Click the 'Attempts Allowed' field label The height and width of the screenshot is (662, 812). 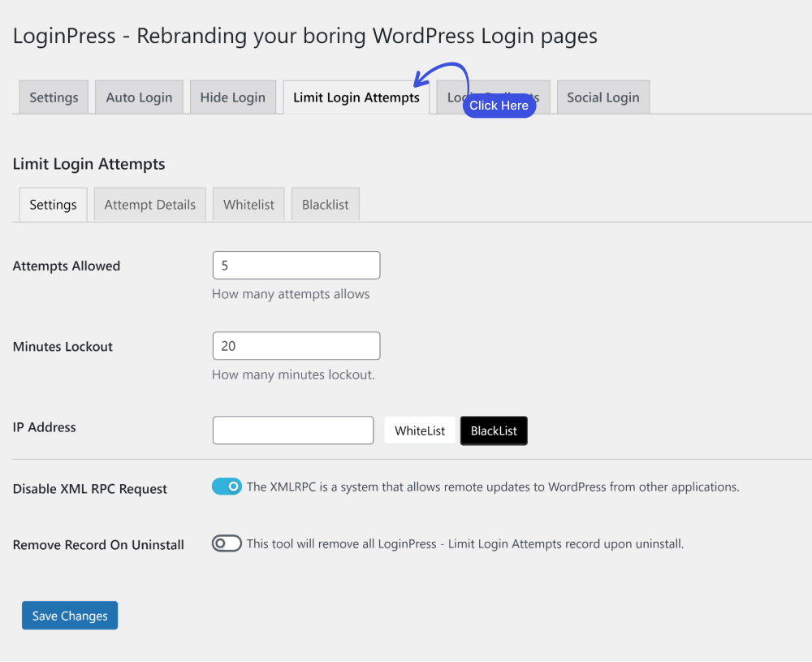[67, 266]
